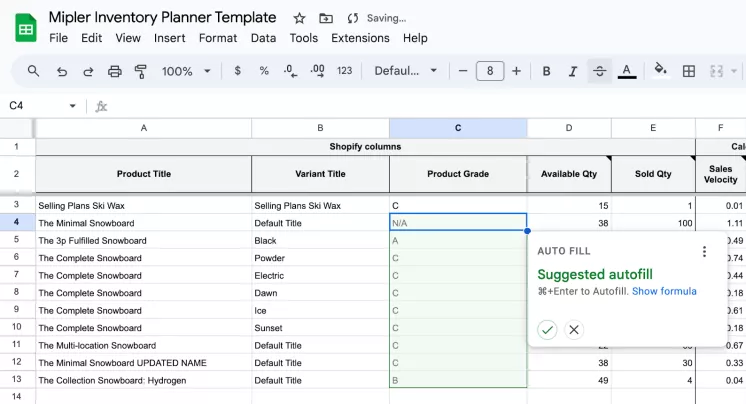The height and width of the screenshot is (404, 746).
Task: Redo the last action
Action: click(x=88, y=71)
